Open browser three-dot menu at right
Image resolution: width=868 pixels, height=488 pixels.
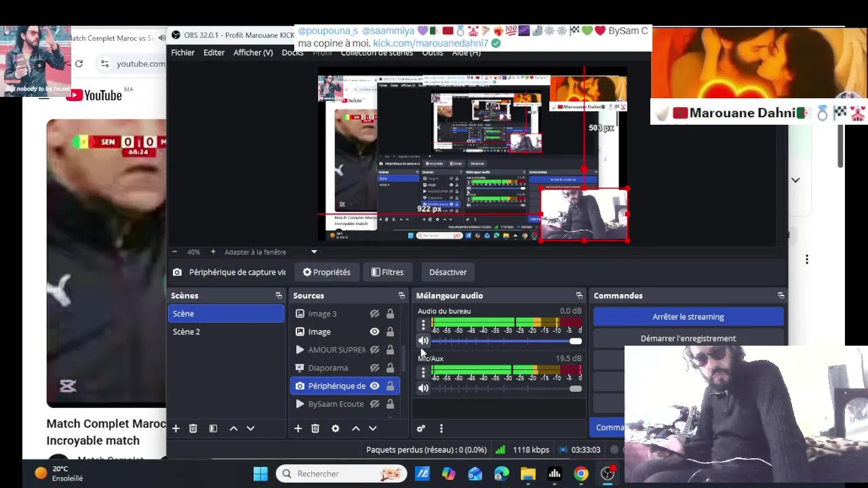807,260
